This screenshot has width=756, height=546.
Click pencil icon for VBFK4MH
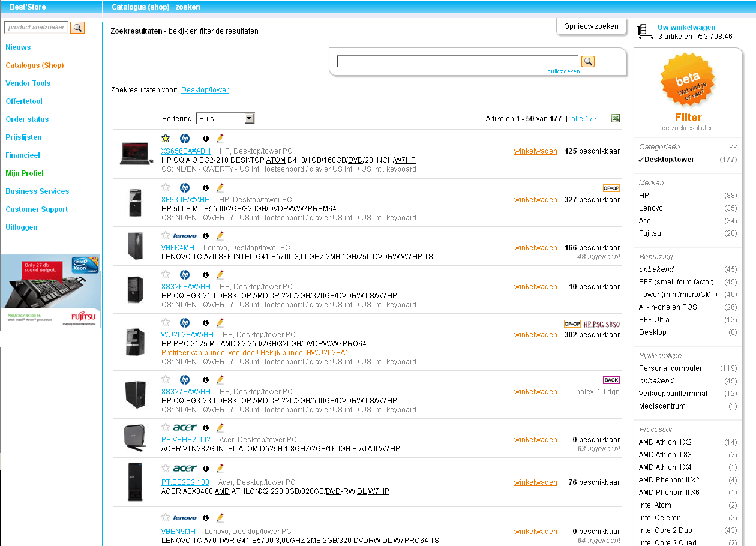click(x=220, y=236)
